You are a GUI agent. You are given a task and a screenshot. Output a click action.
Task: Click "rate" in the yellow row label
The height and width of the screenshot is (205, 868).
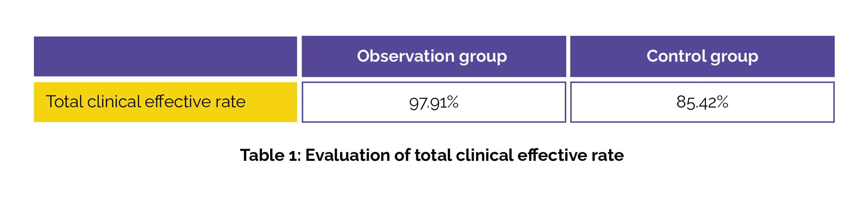click(230, 101)
